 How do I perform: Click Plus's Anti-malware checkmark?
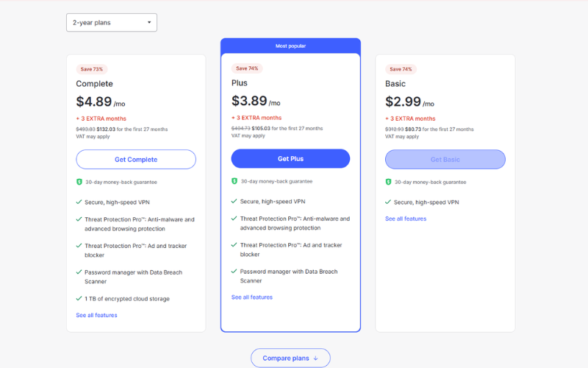click(x=234, y=218)
